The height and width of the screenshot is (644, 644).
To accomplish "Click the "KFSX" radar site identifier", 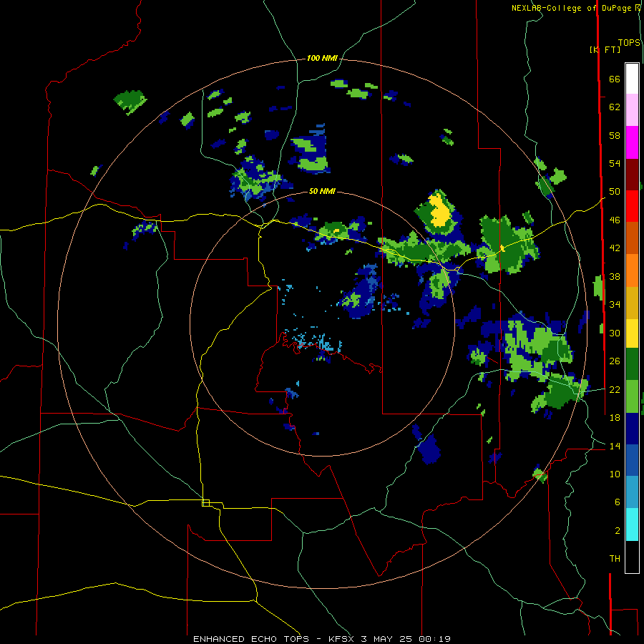I will tap(342, 639).
